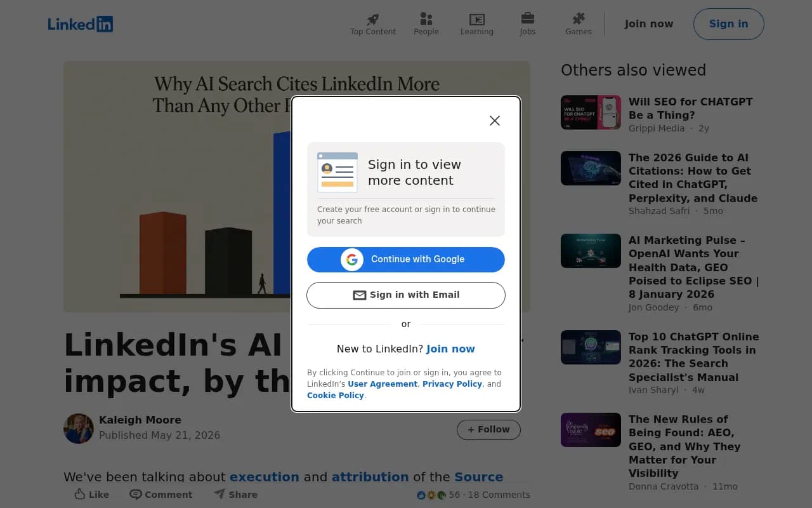This screenshot has width=812, height=508.
Task: Click Donna Cravotta author text
Action: pos(664,486)
